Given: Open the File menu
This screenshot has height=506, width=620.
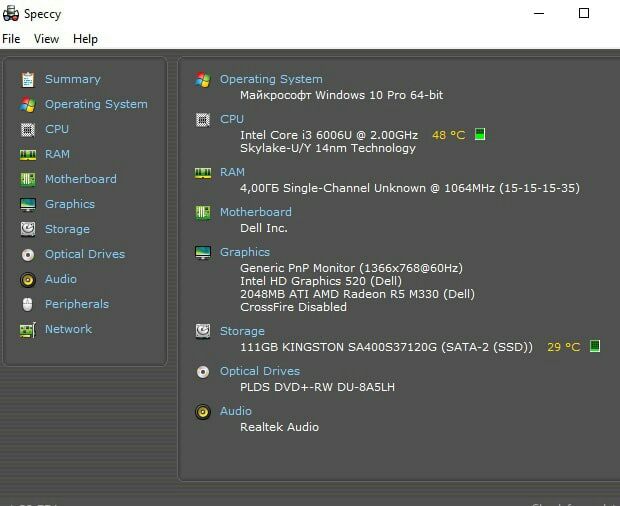Looking at the screenshot, I should point(11,39).
